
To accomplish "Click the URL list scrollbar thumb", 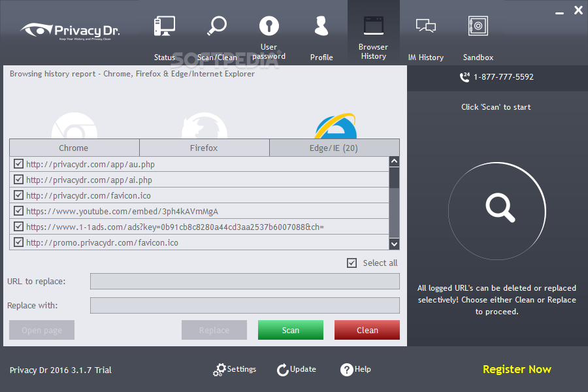I will coord(394,178).
